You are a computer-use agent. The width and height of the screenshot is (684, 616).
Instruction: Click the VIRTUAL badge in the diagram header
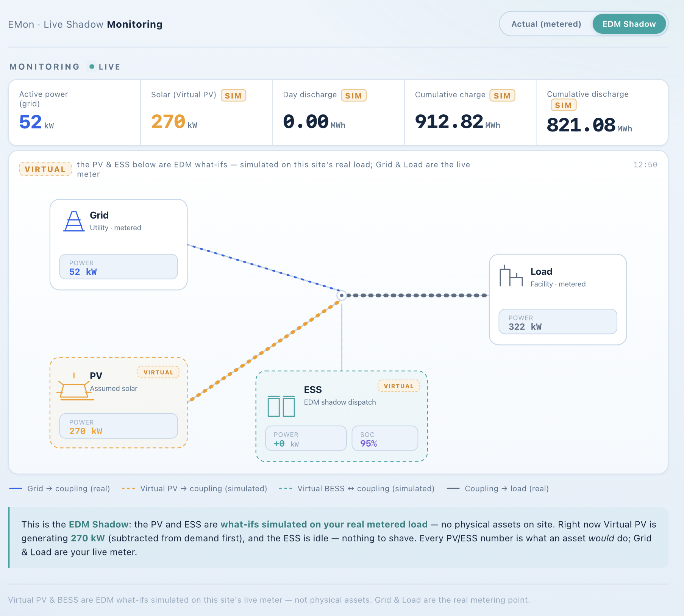click(45, 169)
